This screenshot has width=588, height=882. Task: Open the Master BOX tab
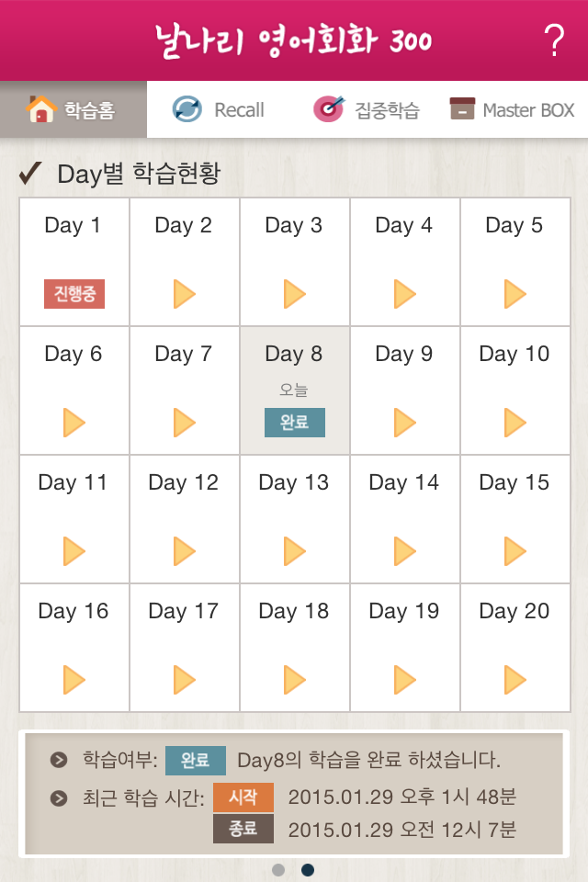(513, 110)
